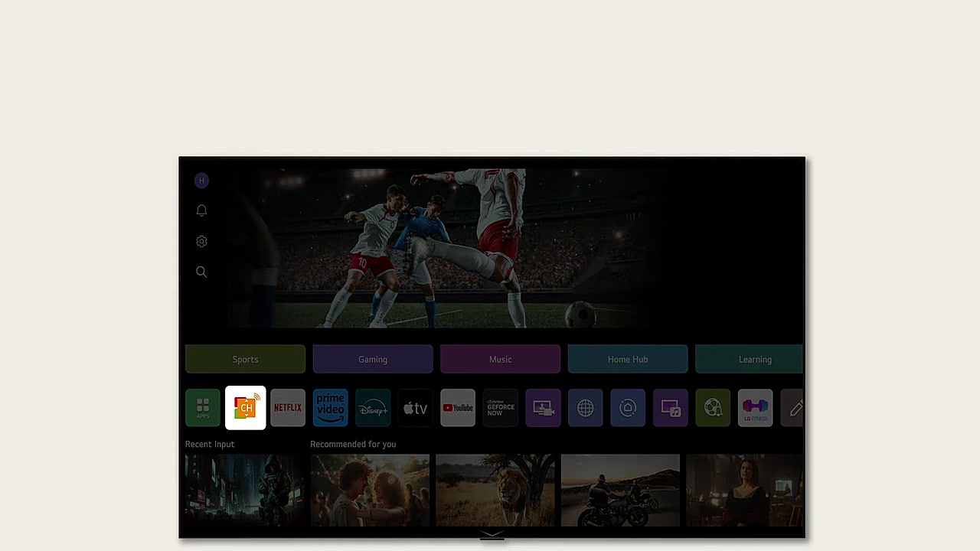Launch Prime Video app

(331, 408)
